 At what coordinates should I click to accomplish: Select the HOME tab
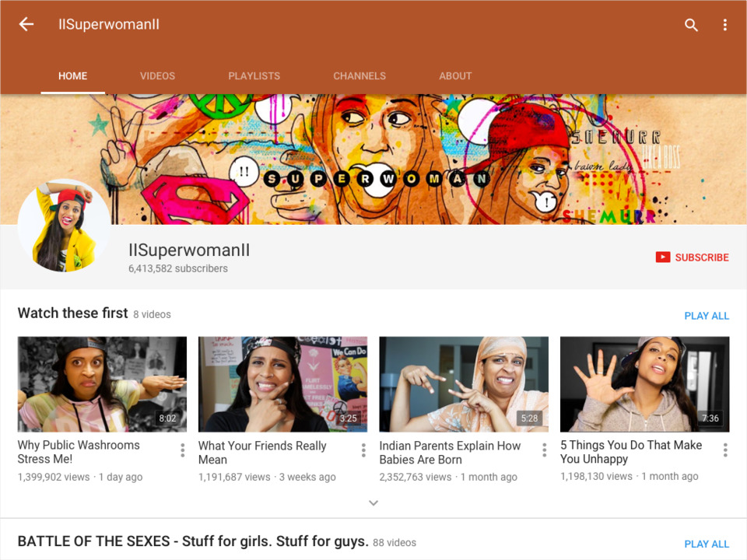click(73, 76)
